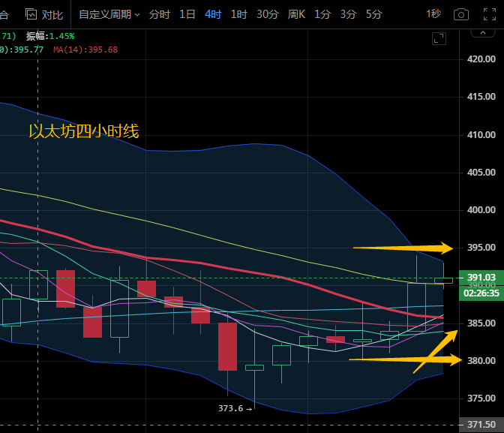The height and width of the screenshot is (433, 504).
Task: Click the current price tag 391.03
Action: [481, 278]
